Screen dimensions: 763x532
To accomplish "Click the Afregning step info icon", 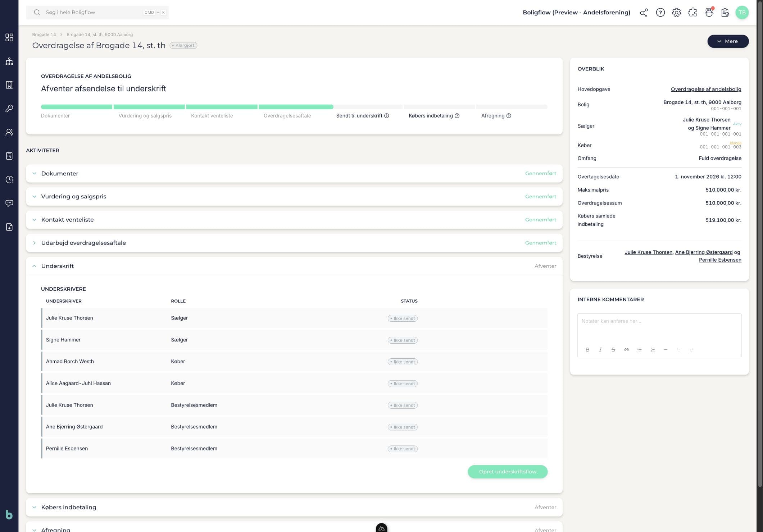I will (x=509, y=116).
